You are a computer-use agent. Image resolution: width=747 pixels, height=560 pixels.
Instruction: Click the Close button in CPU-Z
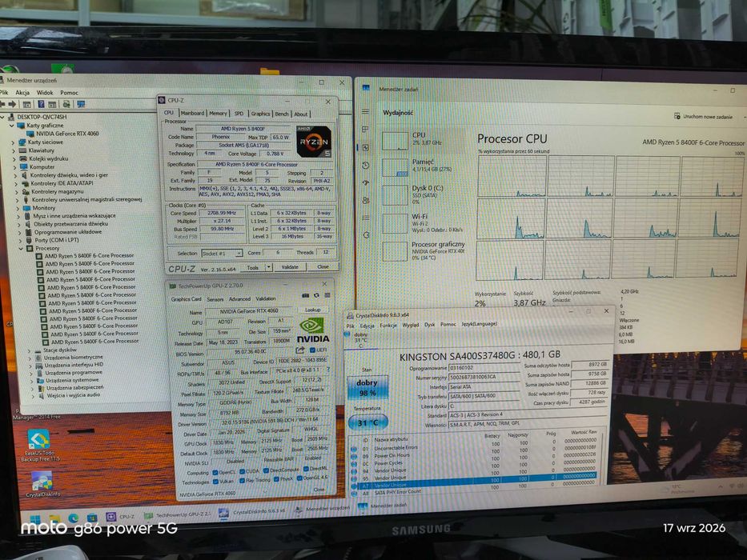[x=323, y=266]
